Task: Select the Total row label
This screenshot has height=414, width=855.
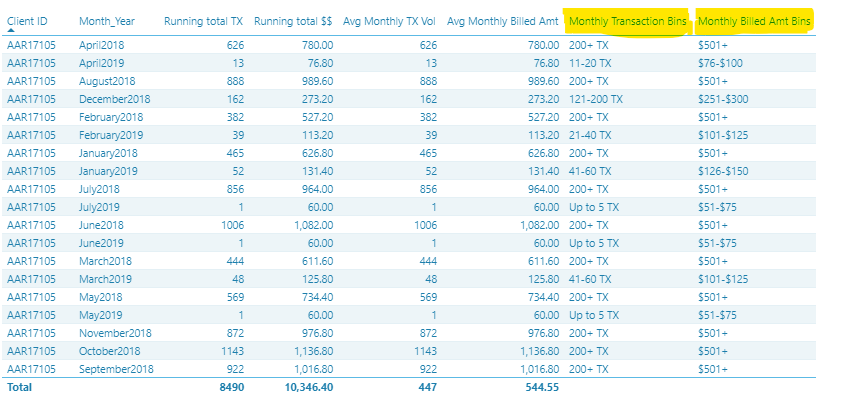Action: 20,387
